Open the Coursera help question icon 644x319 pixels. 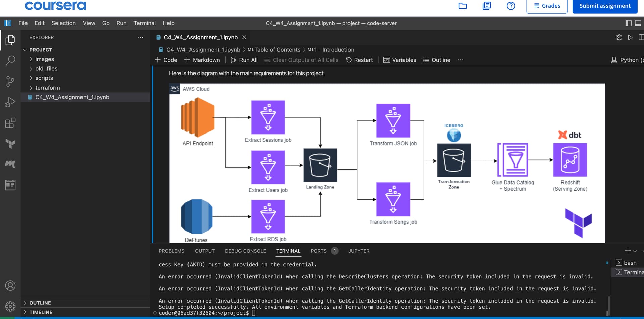click(511, 6)
